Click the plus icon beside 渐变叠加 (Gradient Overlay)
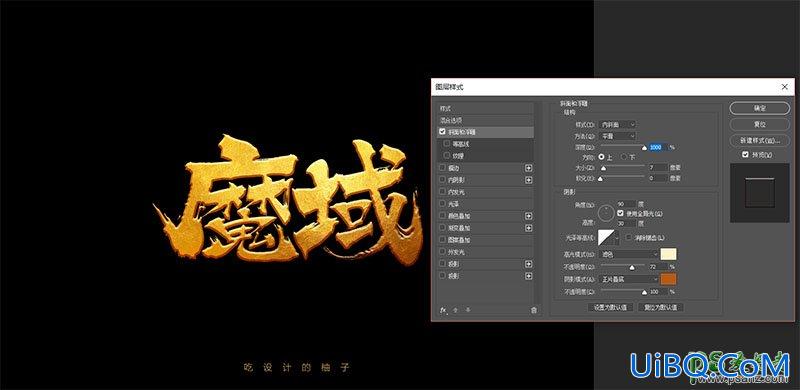 [529, 228]
